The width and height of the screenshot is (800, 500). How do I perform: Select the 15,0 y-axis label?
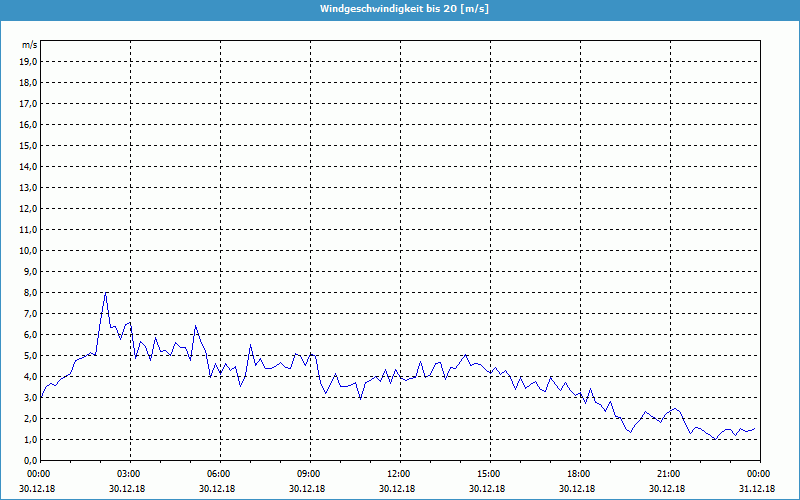point(29,145)
